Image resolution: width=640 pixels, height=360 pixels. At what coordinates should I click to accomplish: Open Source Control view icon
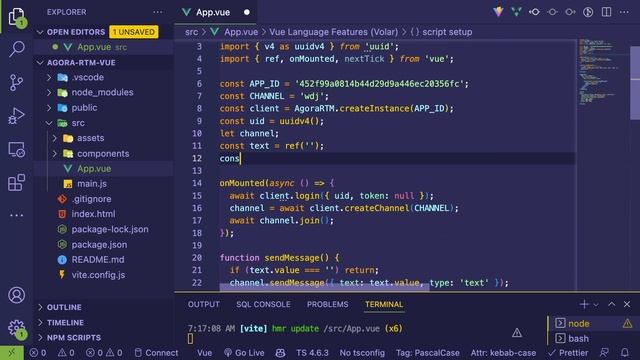[17, 82]
